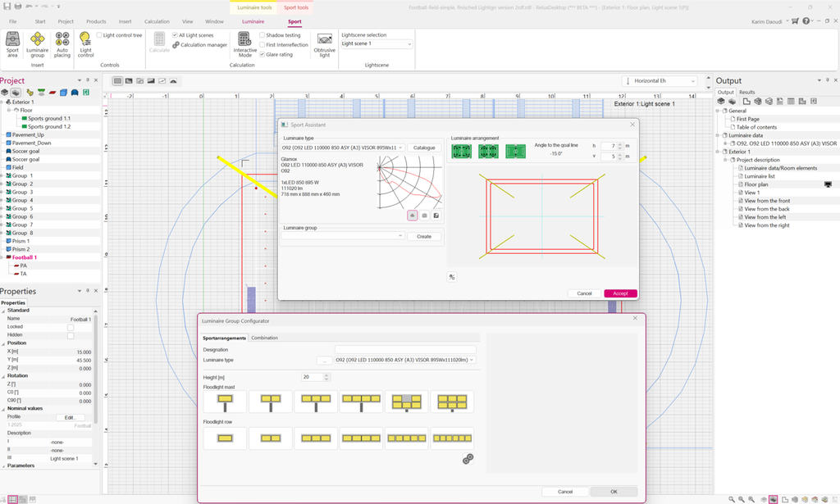
Task: Open the Lightscene selection dropdown
Action: point(377,43)
